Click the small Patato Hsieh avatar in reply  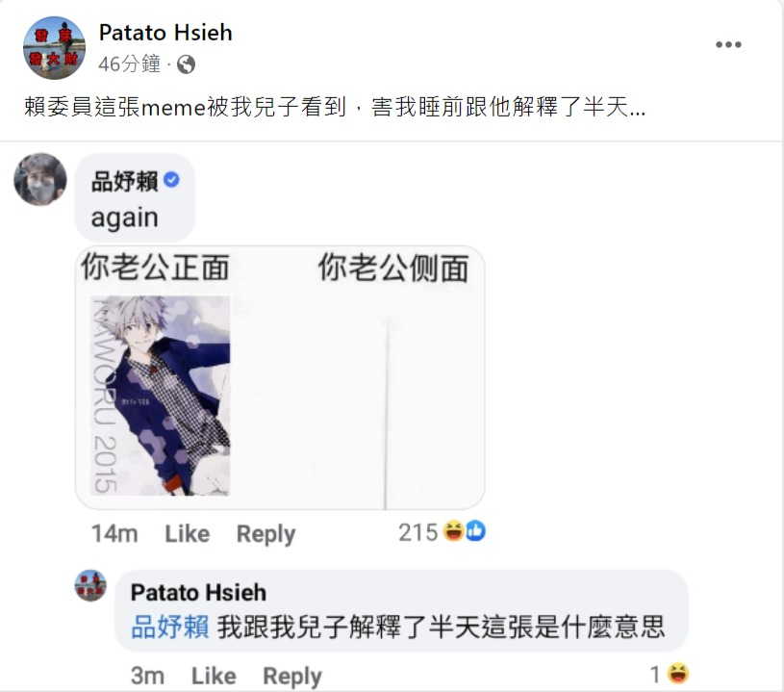90,585
